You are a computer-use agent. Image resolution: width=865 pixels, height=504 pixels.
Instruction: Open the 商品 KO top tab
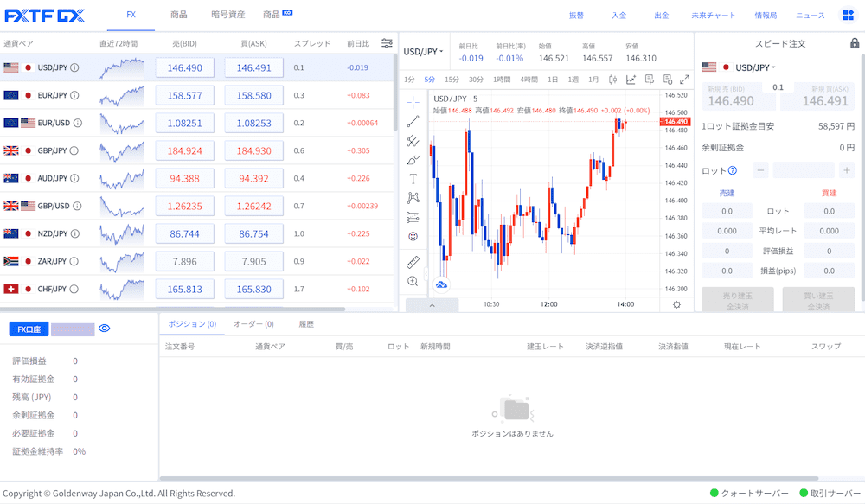(278, 15)
